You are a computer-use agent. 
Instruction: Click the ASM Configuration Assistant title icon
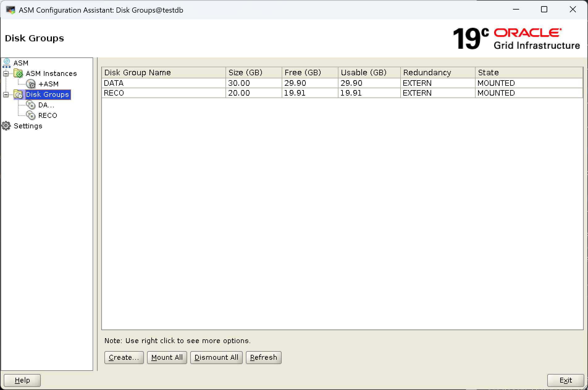[10, 10]
